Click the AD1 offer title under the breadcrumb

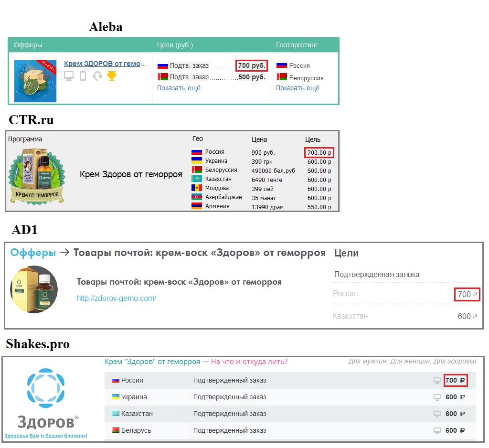(179, 282)
